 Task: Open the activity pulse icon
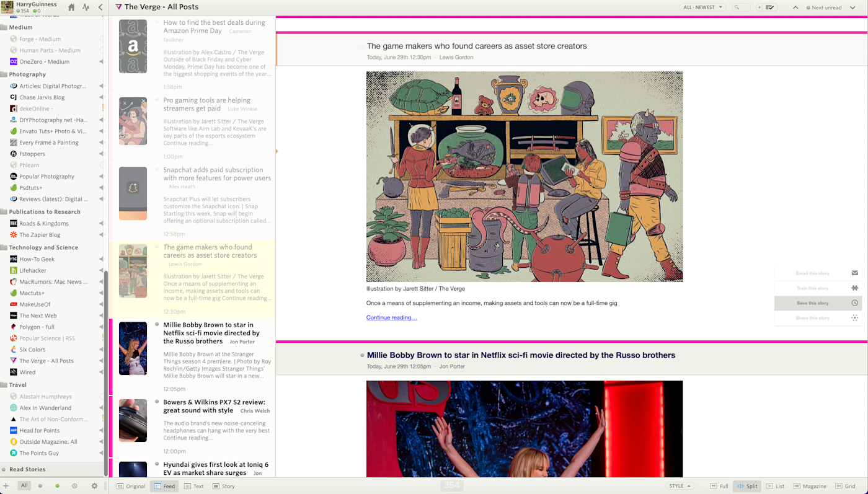(86, 7)
